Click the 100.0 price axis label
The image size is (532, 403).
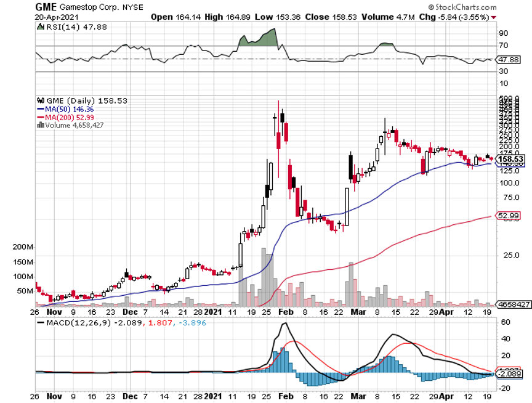click(510, 183)
